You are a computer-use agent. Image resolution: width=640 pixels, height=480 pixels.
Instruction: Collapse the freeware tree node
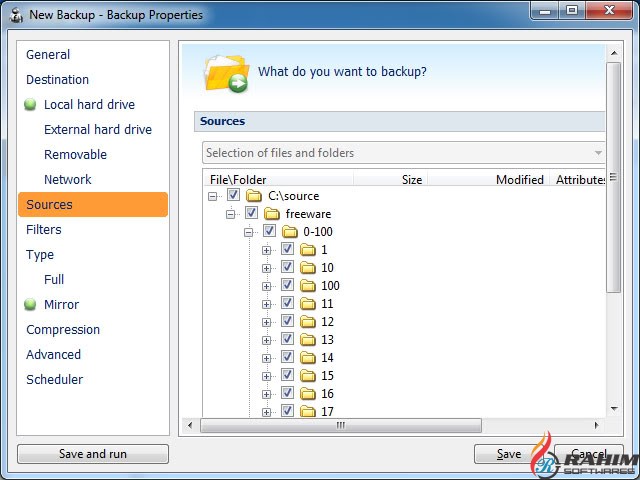tap(231, 214)
